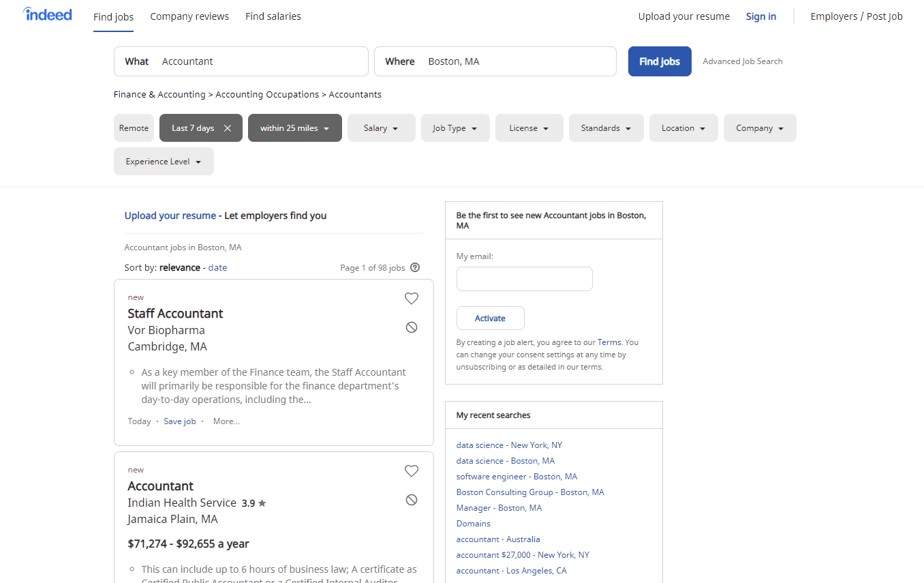Open Advanced Job Search
The width and height of the screenshot is (924, 583).
[743, 61]
